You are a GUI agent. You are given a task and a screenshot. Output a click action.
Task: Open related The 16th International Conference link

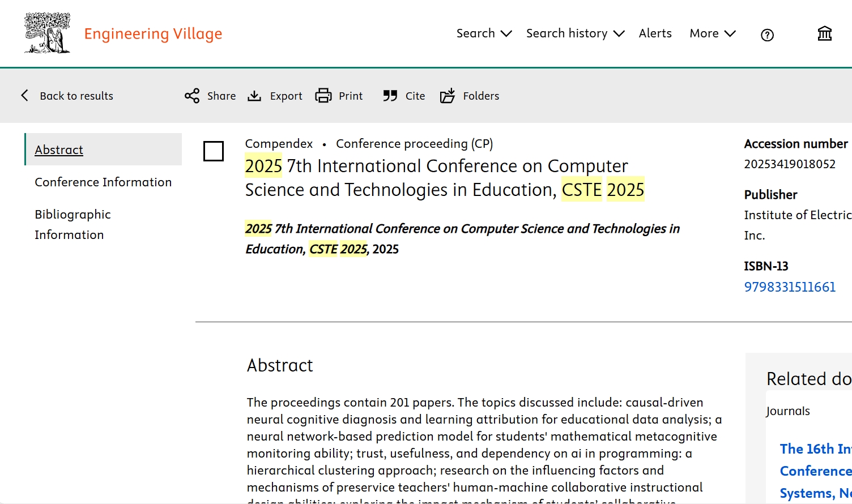coord(816,471)
